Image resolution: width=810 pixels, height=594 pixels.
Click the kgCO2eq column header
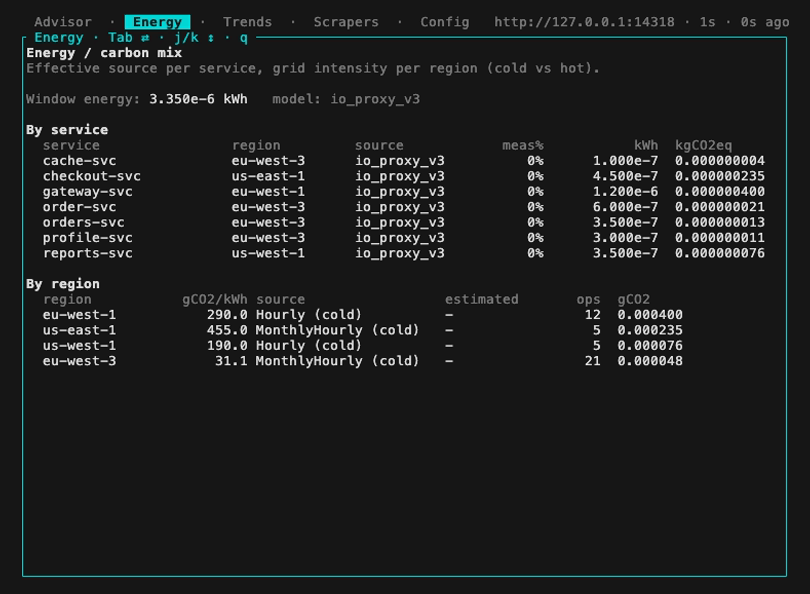704,145
